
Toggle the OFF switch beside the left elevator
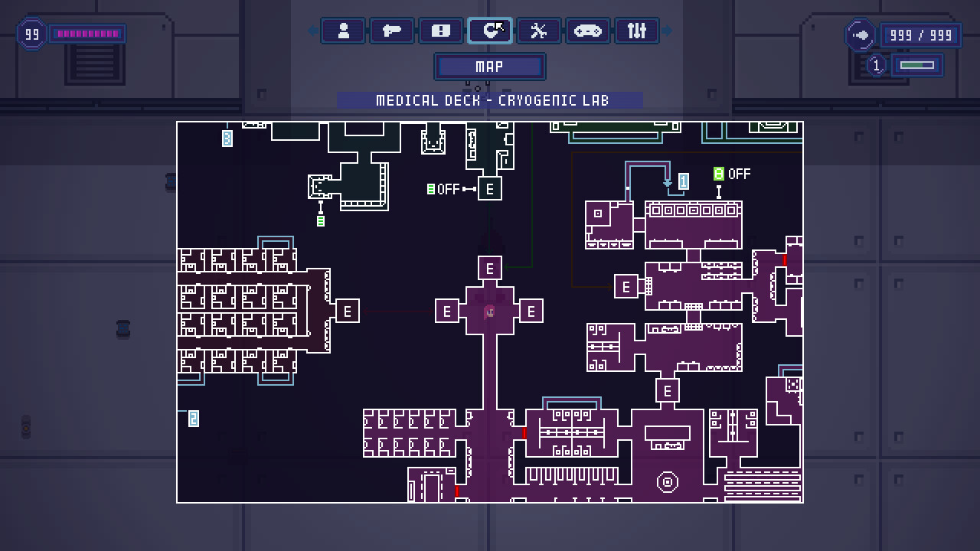coord(430,189)
